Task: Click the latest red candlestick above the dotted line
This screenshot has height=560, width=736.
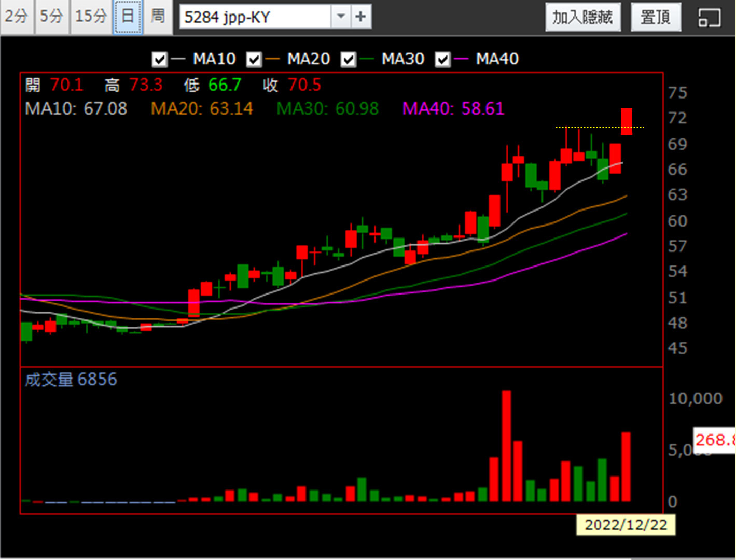Action: pyautogui.click(x=627, y=122)
